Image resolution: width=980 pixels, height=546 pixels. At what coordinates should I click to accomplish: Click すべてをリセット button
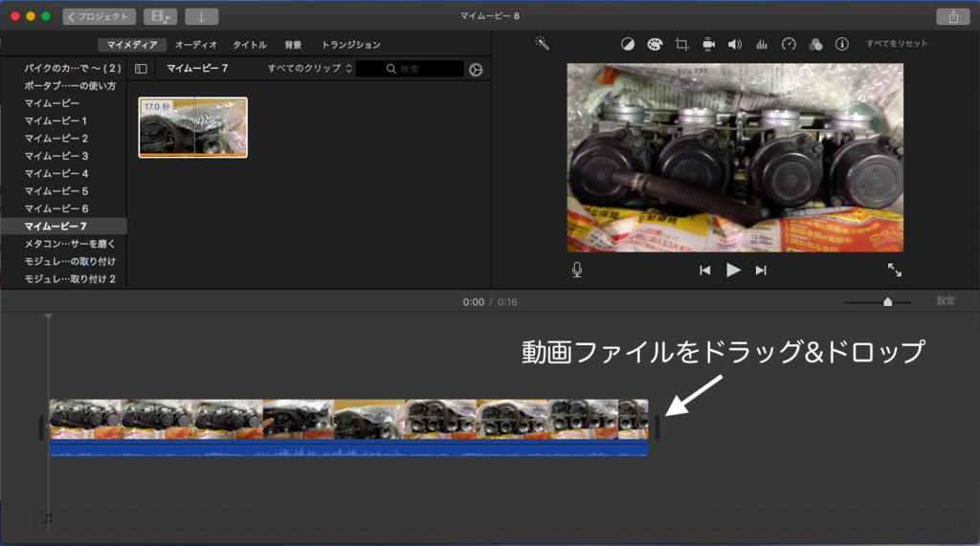tap(897, 44)
